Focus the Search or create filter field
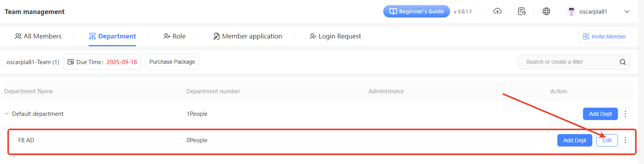This screenshot has width=644, height=164. pos(567,62)
